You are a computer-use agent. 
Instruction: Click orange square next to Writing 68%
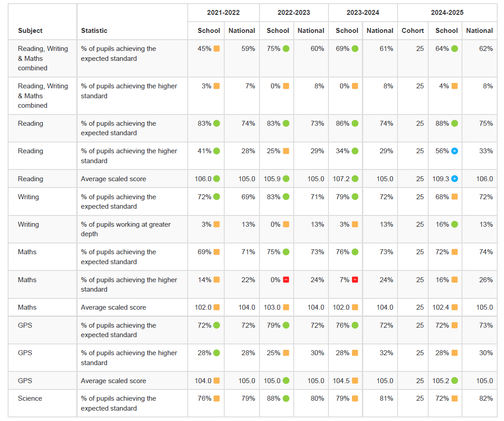454,197
